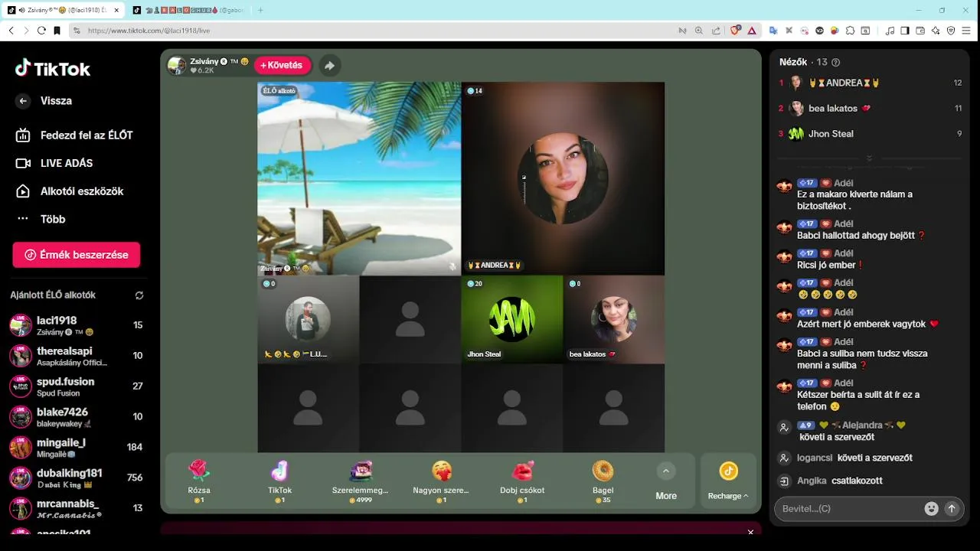Open viewer bea lakatos in ranking

coord(870,109)
